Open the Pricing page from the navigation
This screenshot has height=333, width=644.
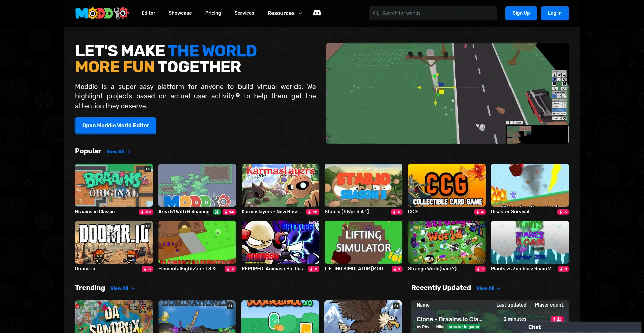(213, 13)
